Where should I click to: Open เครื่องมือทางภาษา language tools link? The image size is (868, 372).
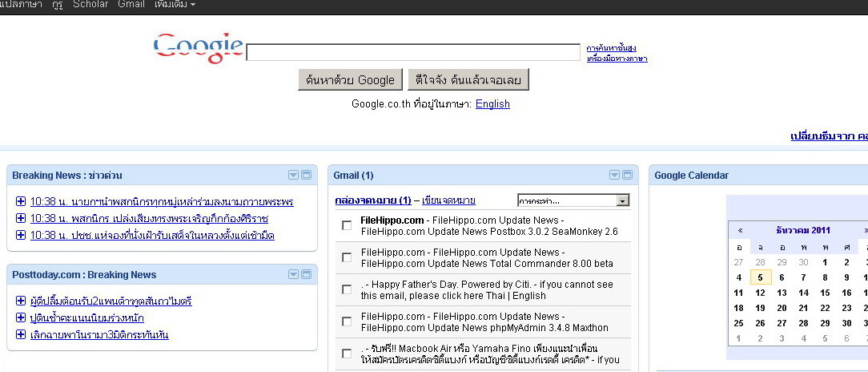pyautogui.click(x=617, y=59)
